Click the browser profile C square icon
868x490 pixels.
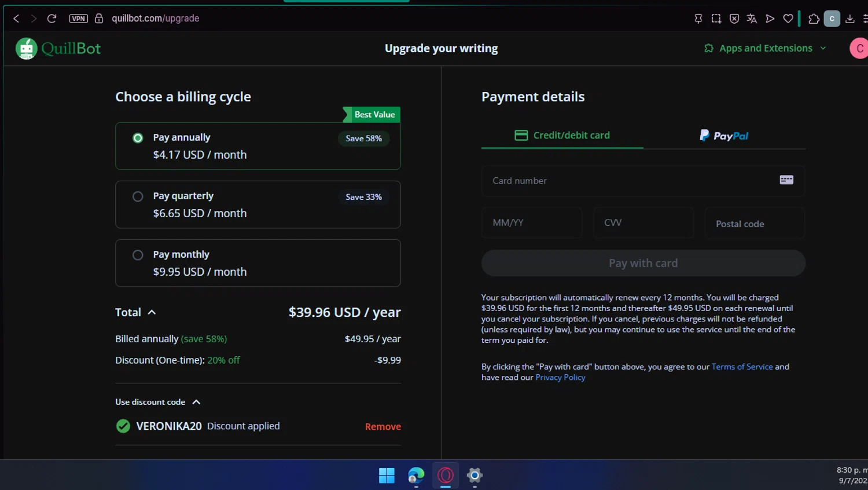coord(832,19)
